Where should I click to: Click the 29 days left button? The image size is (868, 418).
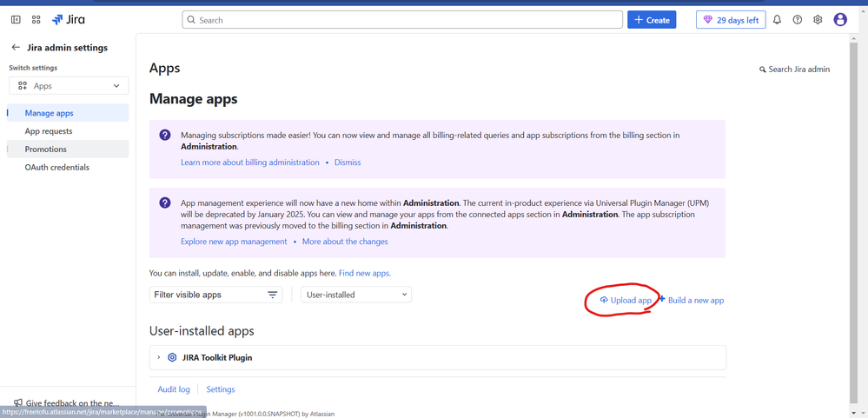pos(731,20)
